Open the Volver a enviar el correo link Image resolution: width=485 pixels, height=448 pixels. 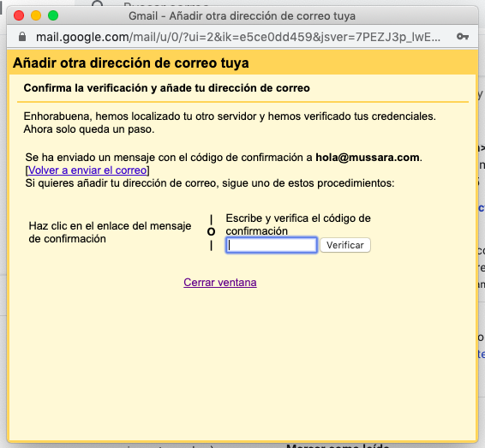(87, 170)
